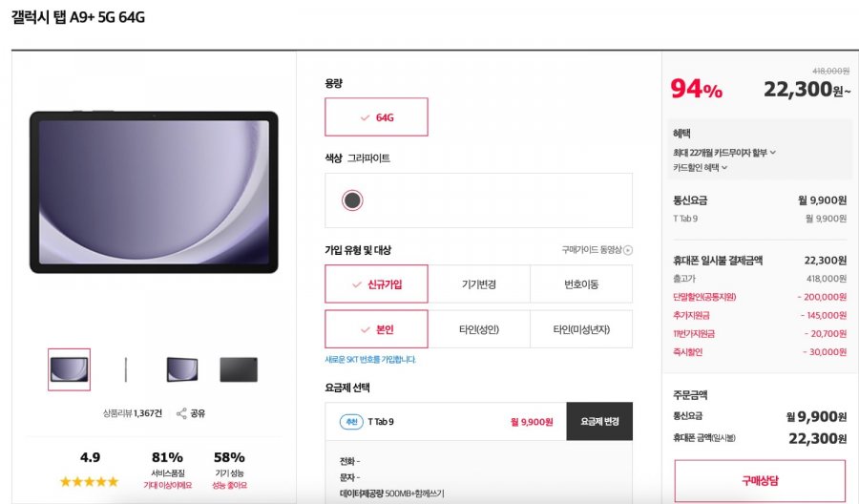Play the 구매가이드 동영상 video icon
Screen dimensions: 859x504
628,250
